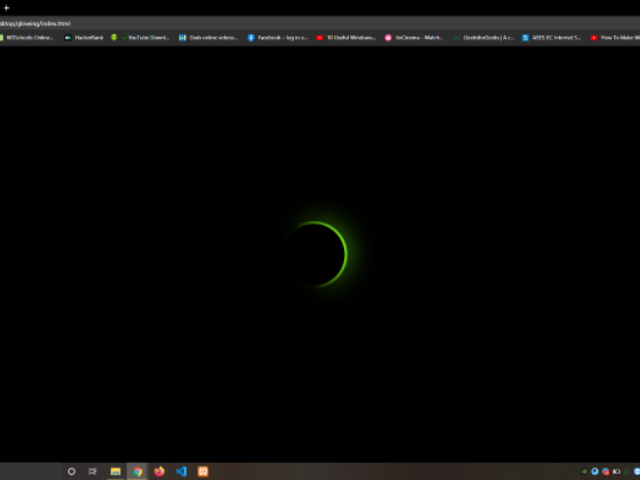The width and height of the screenshot is (640, 480).
Task: Open the W3Schools Online bookmark
Action: point(28,37)
